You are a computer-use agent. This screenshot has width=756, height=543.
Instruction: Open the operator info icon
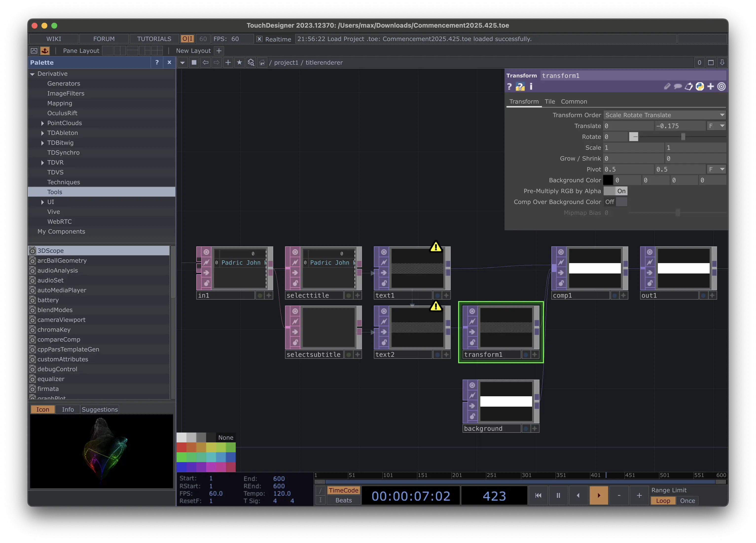(x=531, y=87)
